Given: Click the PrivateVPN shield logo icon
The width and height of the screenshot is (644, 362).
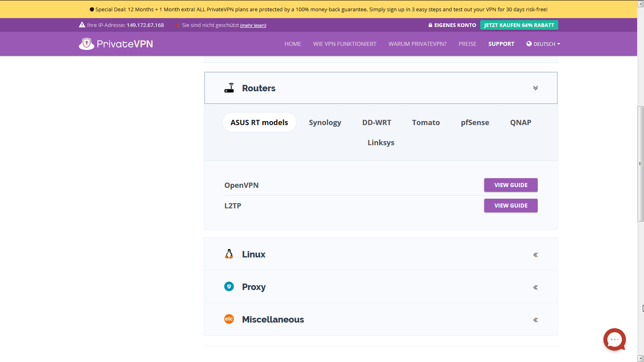Looking at the screenshot, I should coord(87,44).
